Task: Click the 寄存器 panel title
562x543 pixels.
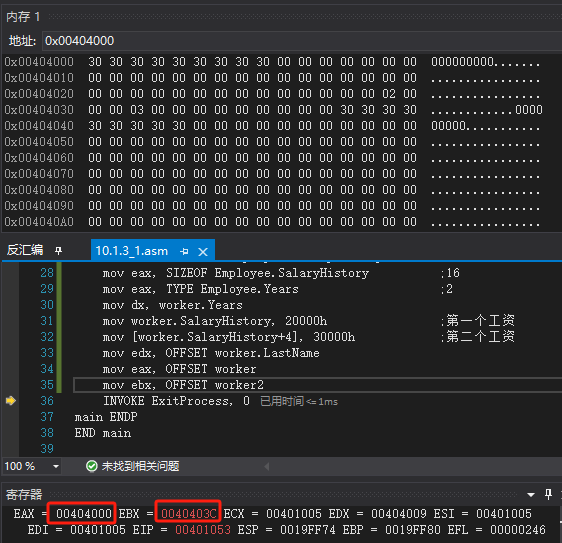Action: tap(24, 495)
